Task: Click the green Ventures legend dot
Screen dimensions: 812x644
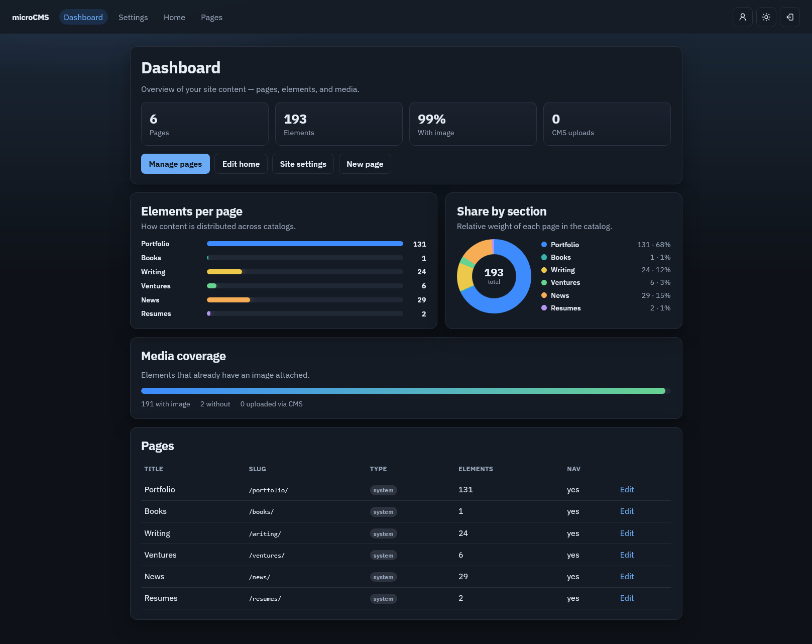Action: [544, 282]
